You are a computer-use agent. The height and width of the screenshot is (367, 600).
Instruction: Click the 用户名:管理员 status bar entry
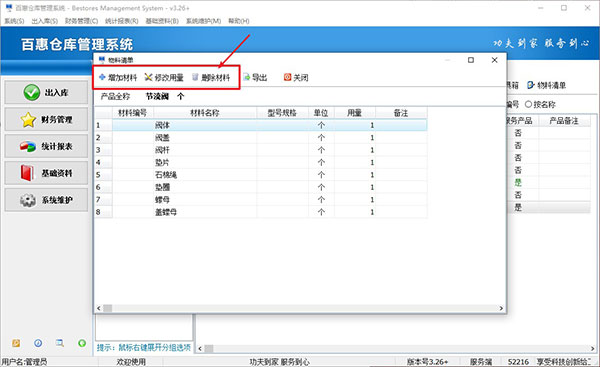24,362
